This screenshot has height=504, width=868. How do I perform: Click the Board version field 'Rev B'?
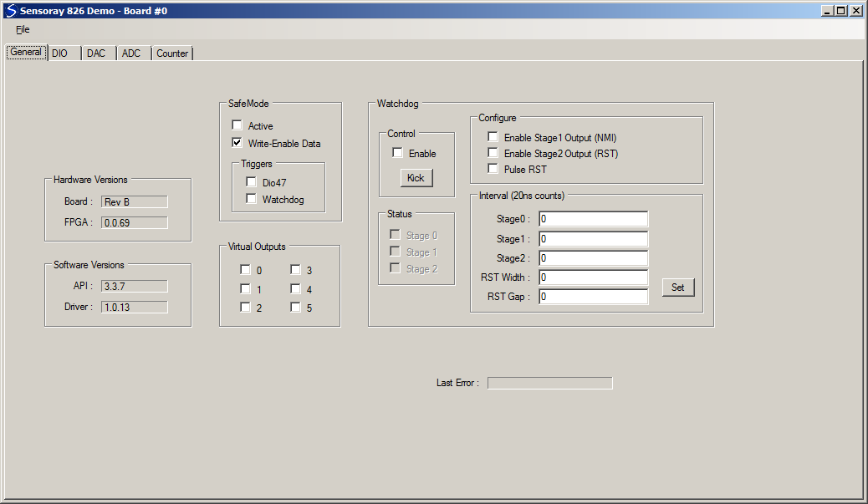(x=135, y=202)
